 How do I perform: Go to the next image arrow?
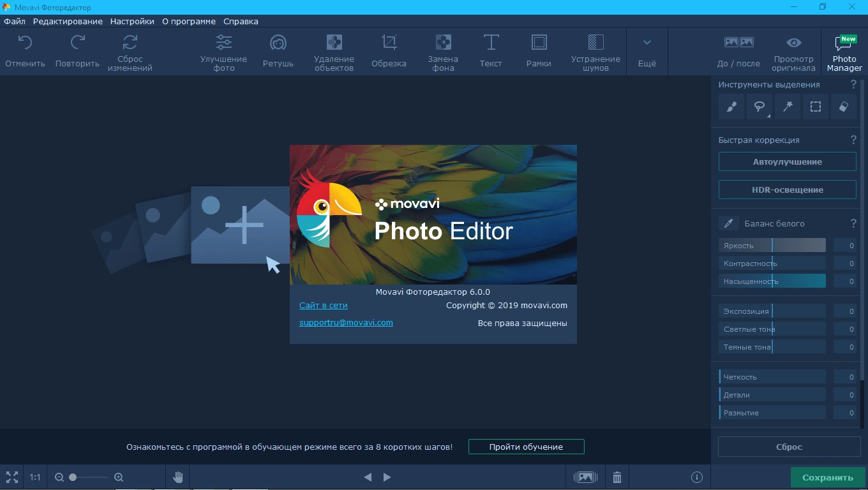pos(387,477)
